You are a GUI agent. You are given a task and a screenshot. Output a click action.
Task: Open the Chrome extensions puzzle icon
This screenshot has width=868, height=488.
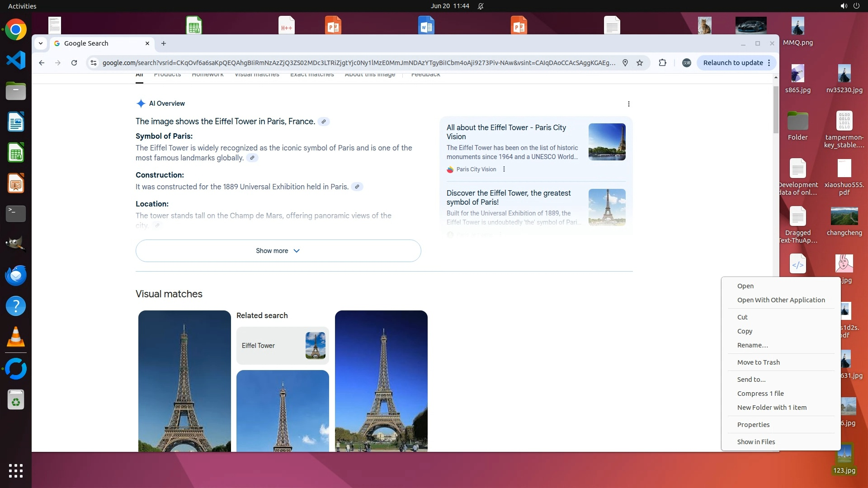point(662,63)
